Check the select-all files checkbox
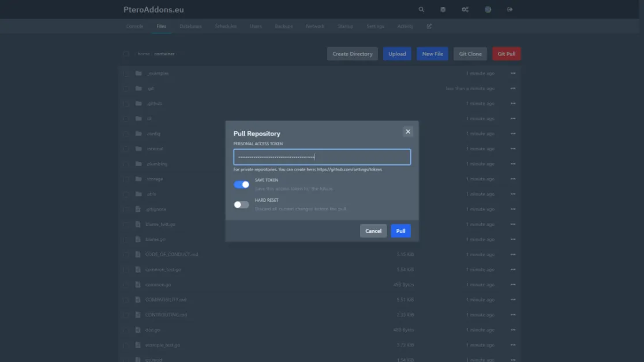The height and width of the screenshot is (362, 644). (126, 54)
